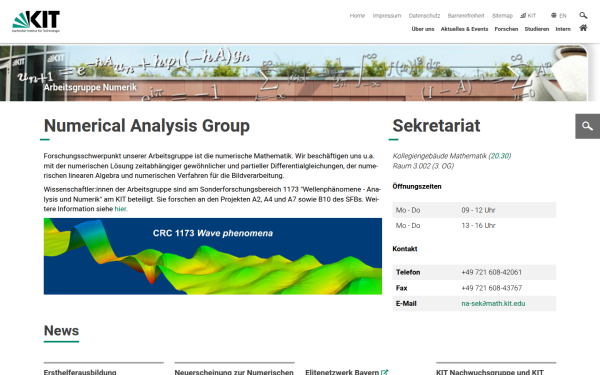The height and width of the screenshot is (375, 600).
Task: Click the Telefon row label
Action: [x=408, y=272]
